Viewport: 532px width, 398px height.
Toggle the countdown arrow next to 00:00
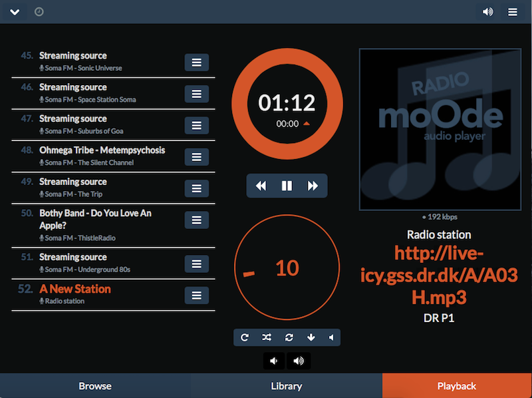tap(307, 124)
